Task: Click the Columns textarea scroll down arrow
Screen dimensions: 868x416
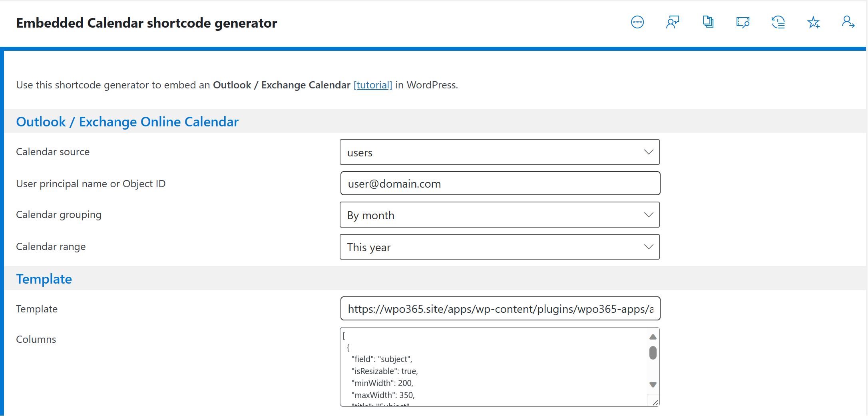Action: point(653,385)
